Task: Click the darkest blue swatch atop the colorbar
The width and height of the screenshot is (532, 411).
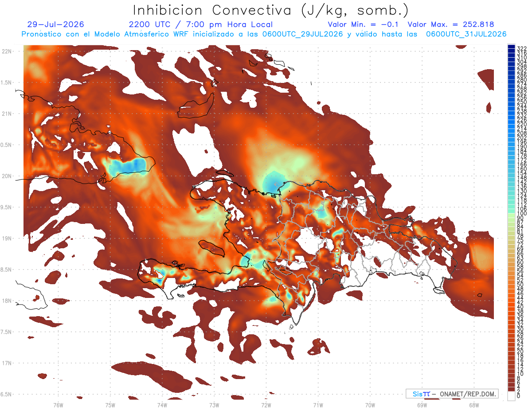Action: [511, 47]
